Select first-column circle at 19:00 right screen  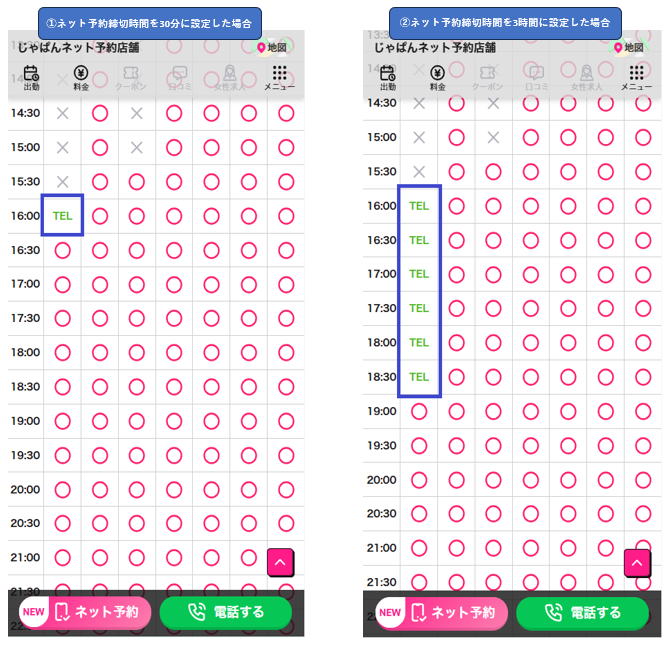[x=419, y=412]
